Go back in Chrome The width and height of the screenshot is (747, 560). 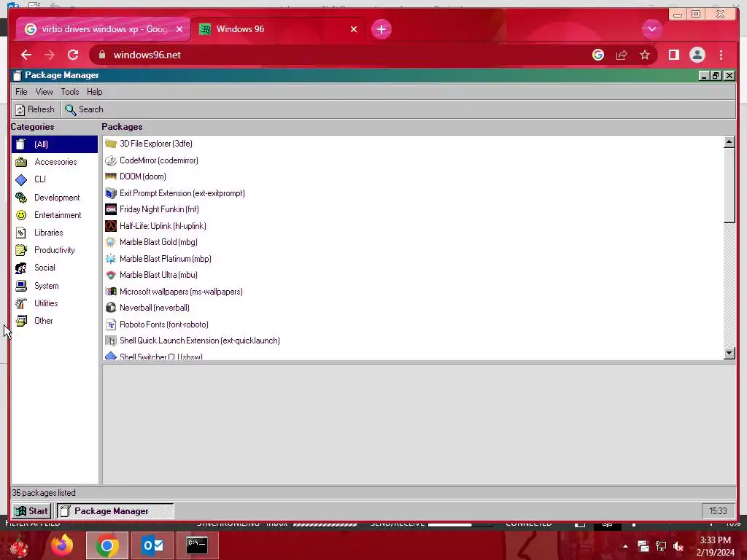click(x=26, y=55)
